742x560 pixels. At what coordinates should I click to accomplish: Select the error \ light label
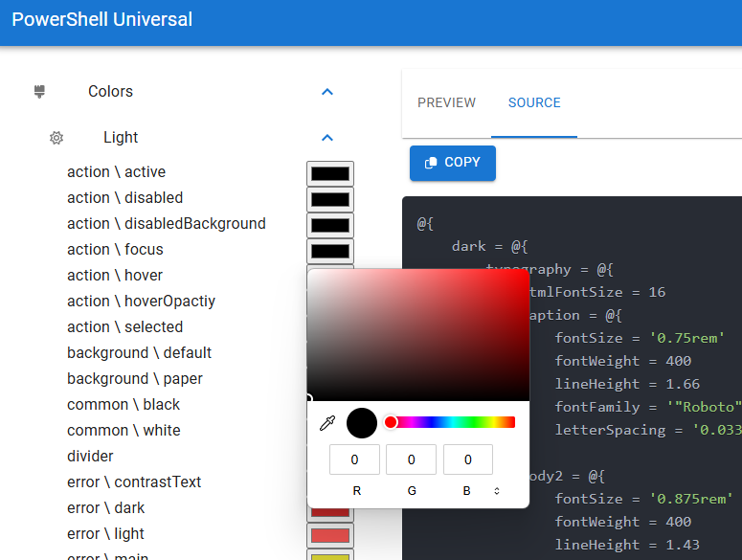[x=105, y=533]
